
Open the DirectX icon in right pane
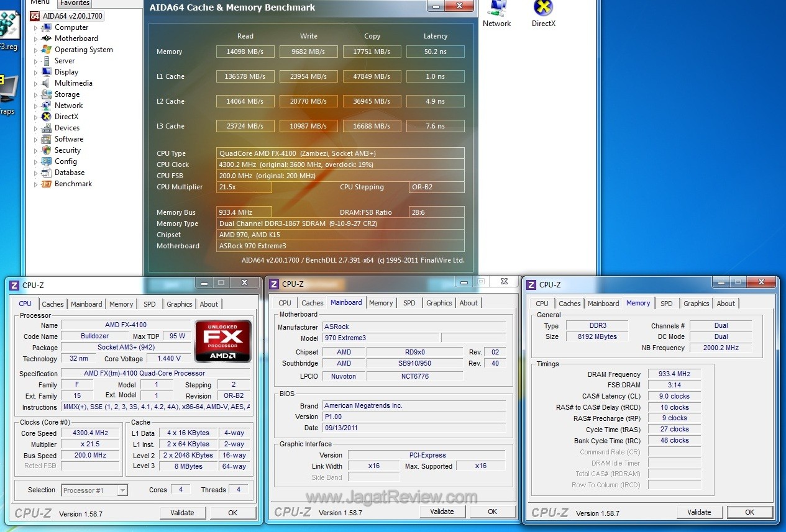tap(543, 7)
